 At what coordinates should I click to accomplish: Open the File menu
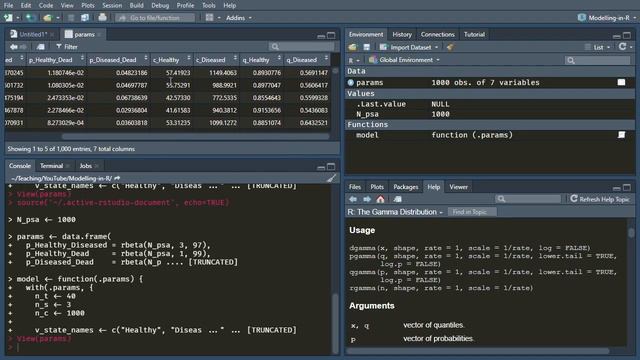(x=8, y=5)
